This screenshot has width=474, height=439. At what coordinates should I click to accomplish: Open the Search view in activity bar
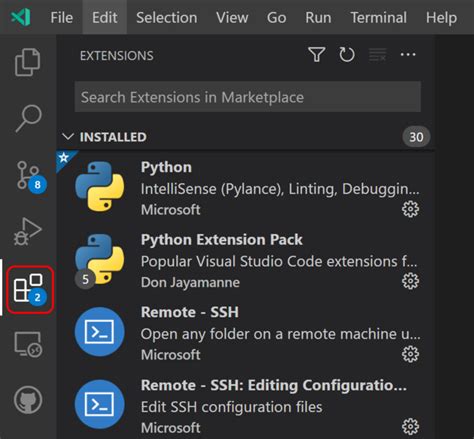click(x=28, y=119)
